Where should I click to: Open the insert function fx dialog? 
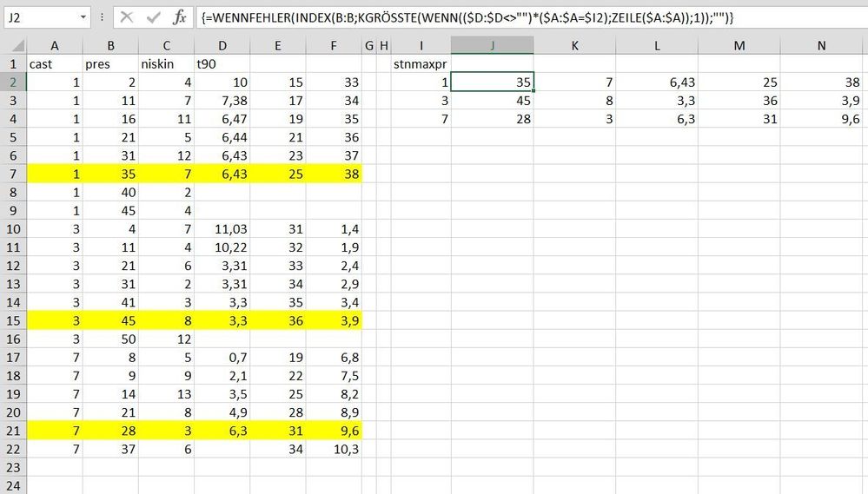tap(179, 17)
